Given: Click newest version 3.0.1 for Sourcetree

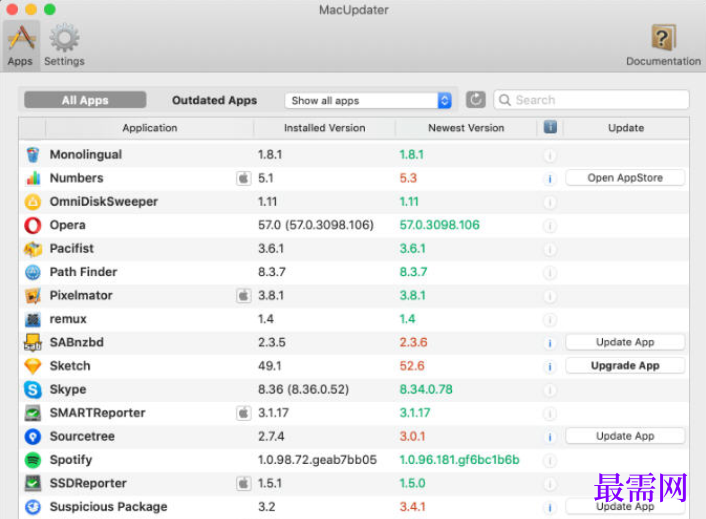Looking at the screenshot, I should coord(412,436).
